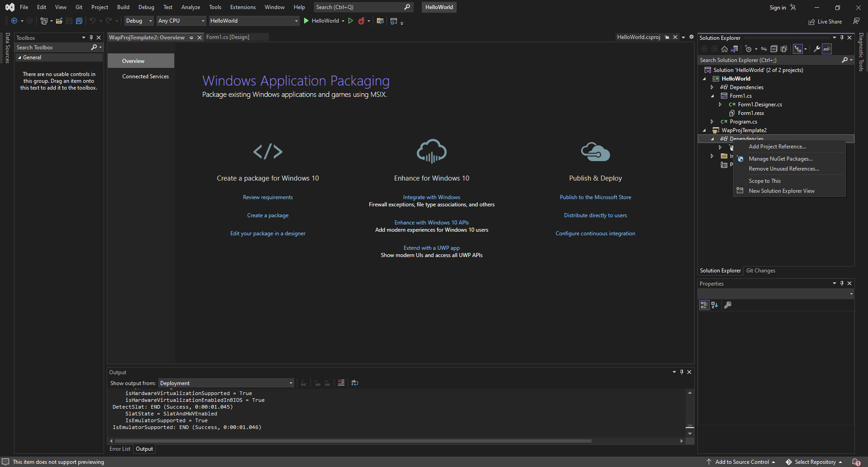Click the Visual Studio logo icon
Viewport: 868px width, 467px height.
coord(10,7)
